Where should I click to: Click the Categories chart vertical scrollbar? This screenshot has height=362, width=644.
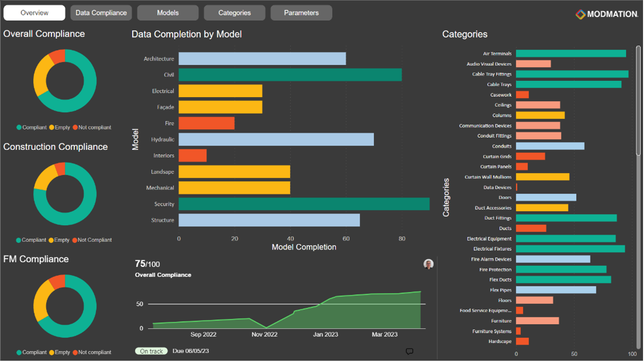coord(638,101)
